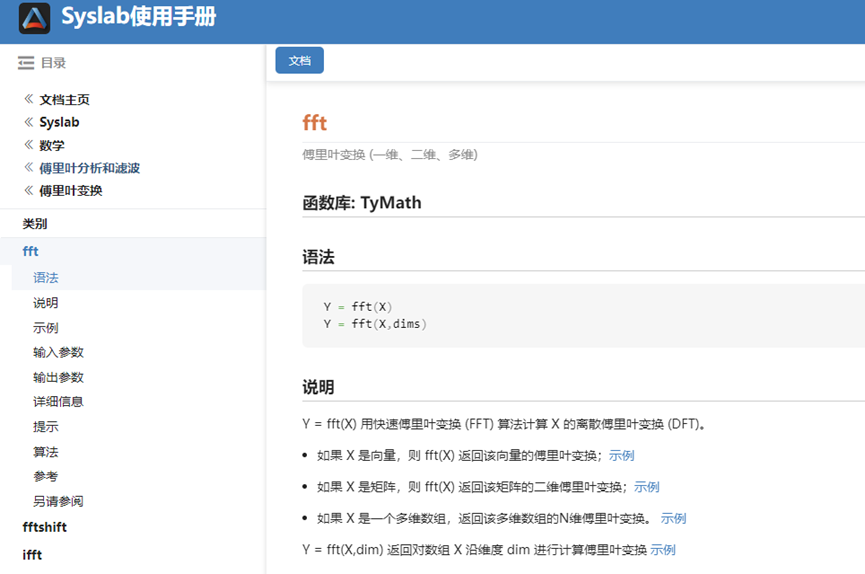Go to 文档主页 in the breadcrumb
This screenshot has width=865, height=574.
point(65,99)
